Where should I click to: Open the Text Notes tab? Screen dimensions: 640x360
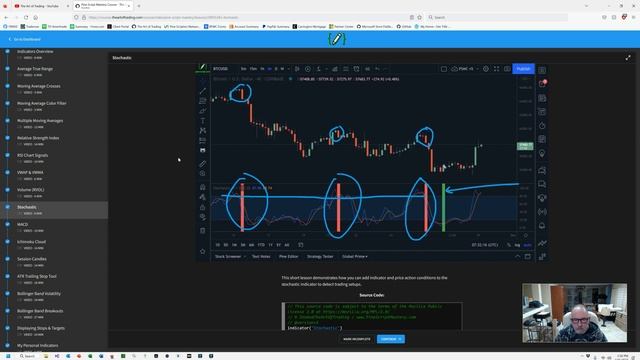point(261,256)
